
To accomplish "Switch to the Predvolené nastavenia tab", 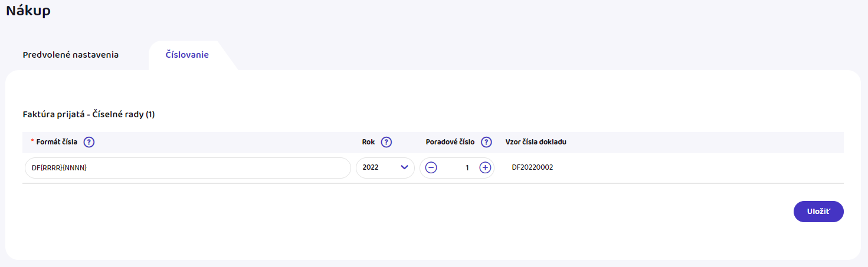I will point(71,55).
